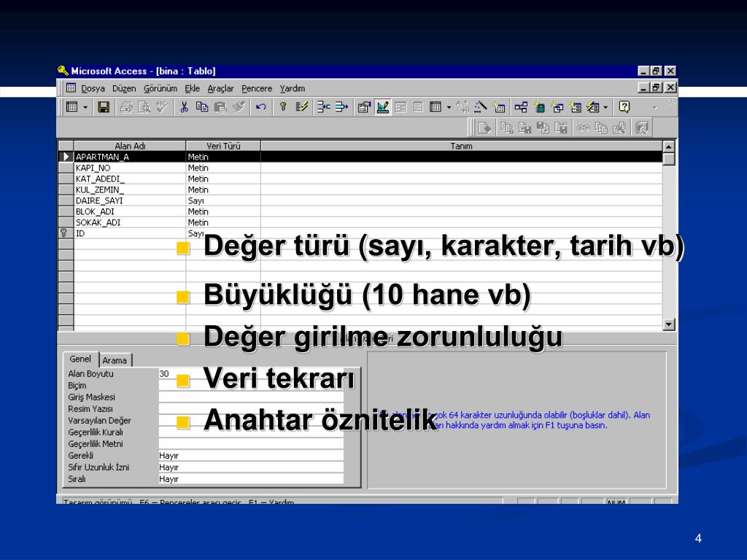Open Help with the question mark icon
This screenshot has width=747, height=560.
624,107
